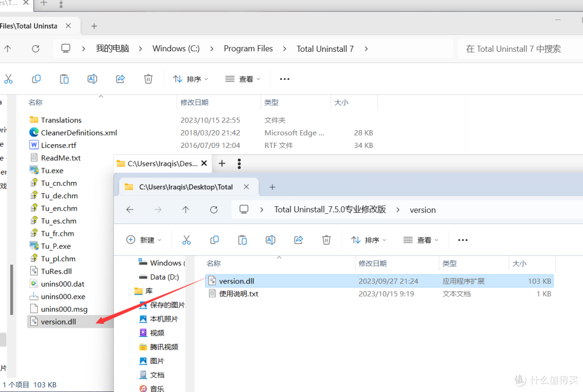Close the Files\Total Uninsta tab
Viewport: 583px width, 392px height.
pyautogui.click(x=68, y=26)
